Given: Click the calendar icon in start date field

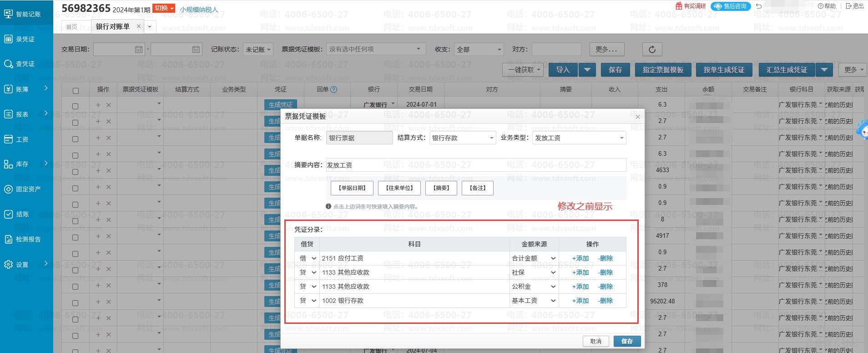Looking at the screenshot, I should (139, 49).
